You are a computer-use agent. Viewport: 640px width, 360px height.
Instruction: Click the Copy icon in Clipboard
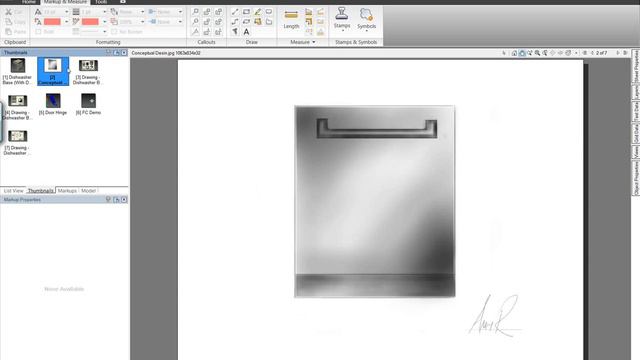pos(9,22)
